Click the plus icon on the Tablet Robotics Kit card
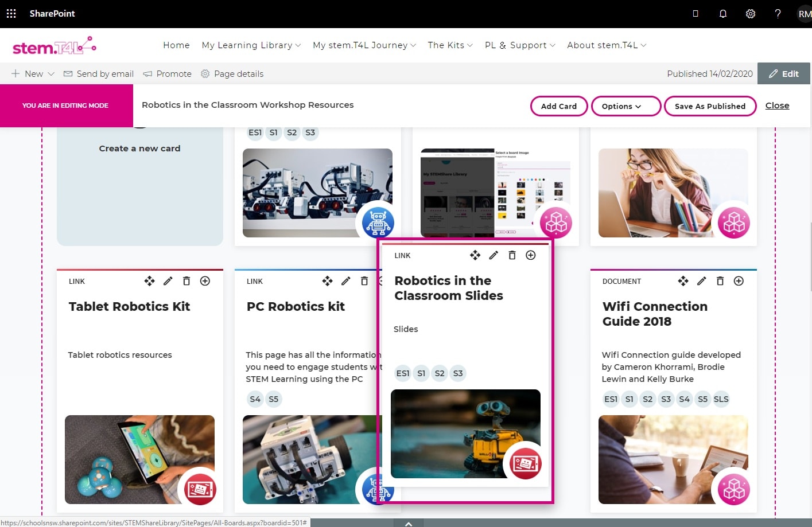Screen dimensions: 812x527 pos(204,281)
